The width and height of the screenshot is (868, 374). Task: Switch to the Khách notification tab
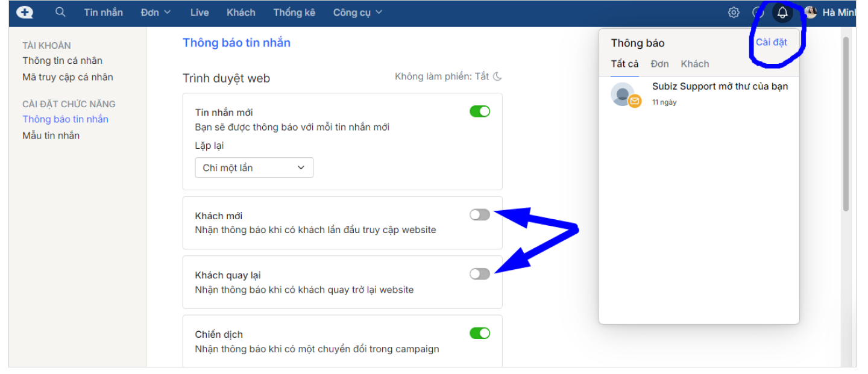(694, 64)
